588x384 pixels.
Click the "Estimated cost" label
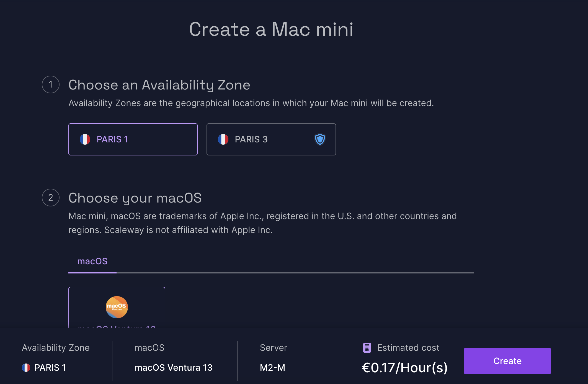408,348
